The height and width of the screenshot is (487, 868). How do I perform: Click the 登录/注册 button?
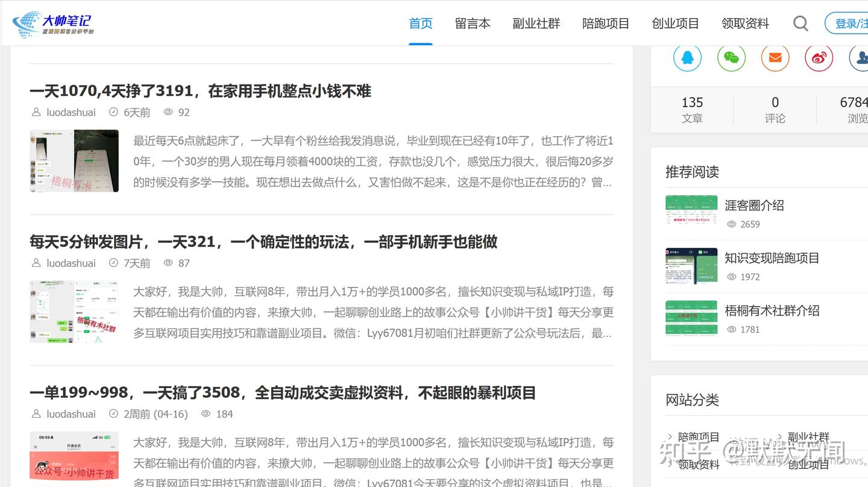847,24
